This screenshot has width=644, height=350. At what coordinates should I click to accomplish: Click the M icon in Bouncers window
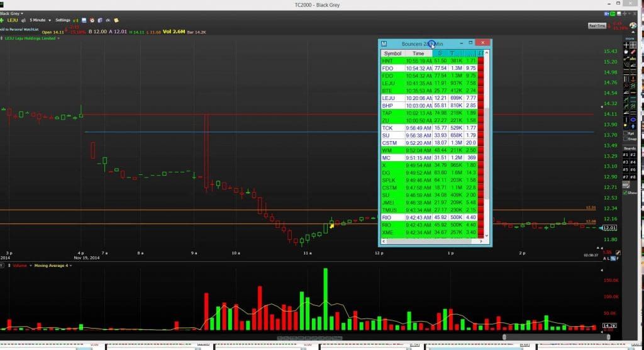pos(384,43)
